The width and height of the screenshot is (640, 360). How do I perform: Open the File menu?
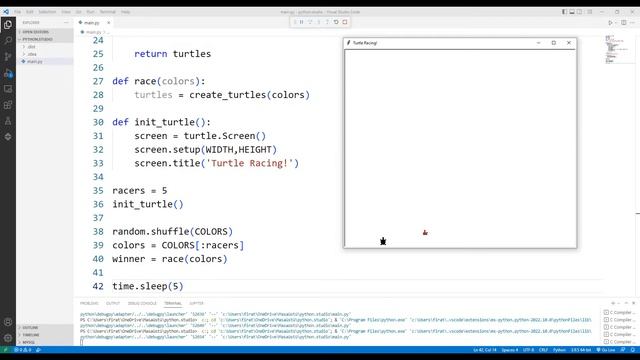(x=18, y=12)
